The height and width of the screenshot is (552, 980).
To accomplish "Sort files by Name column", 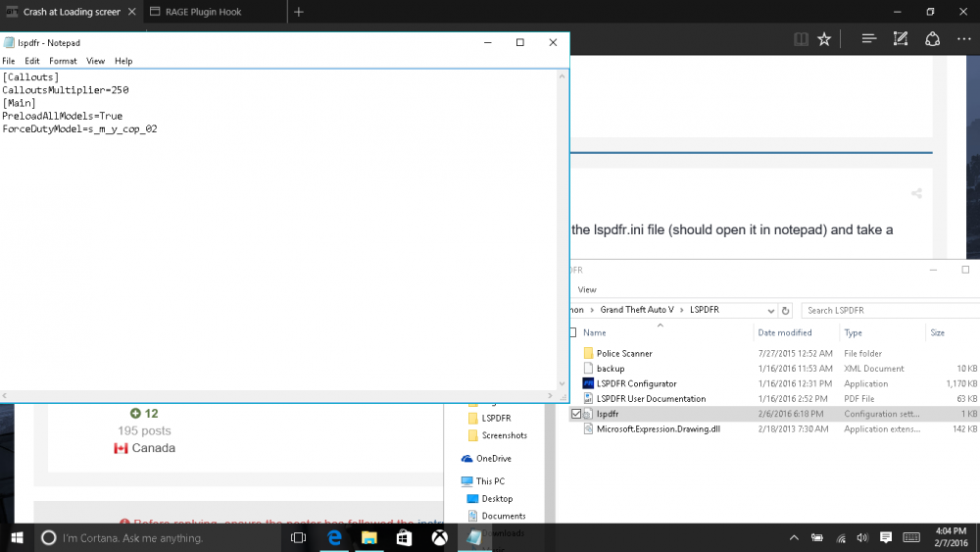I will tap(595, 332).
